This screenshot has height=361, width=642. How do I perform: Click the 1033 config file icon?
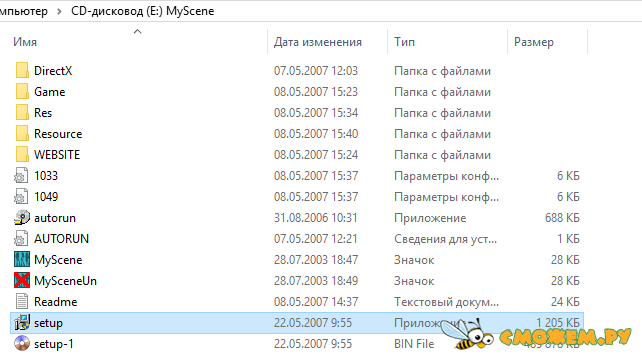pos(21,175)
